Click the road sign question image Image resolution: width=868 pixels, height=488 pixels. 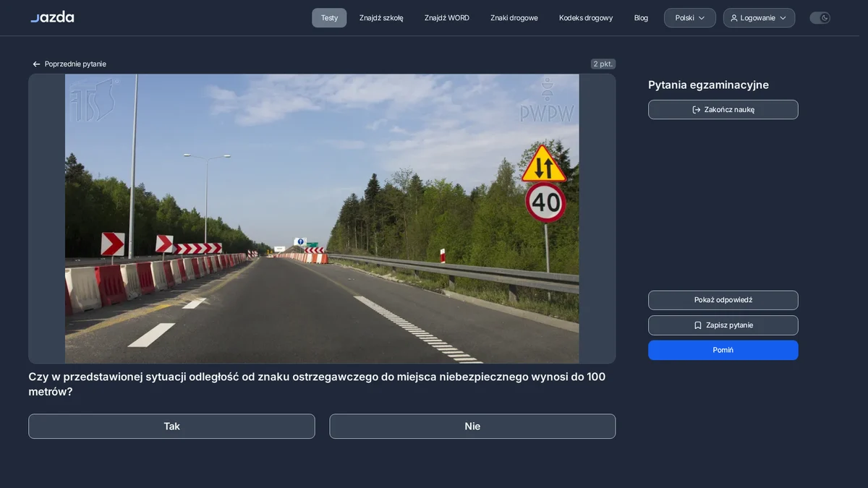click(x=322, y=218)
